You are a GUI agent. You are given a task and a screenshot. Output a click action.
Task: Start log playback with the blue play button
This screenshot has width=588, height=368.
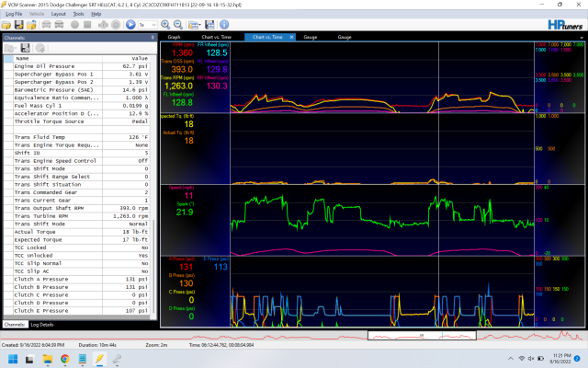pyautogui.click(x=130, y=25)
